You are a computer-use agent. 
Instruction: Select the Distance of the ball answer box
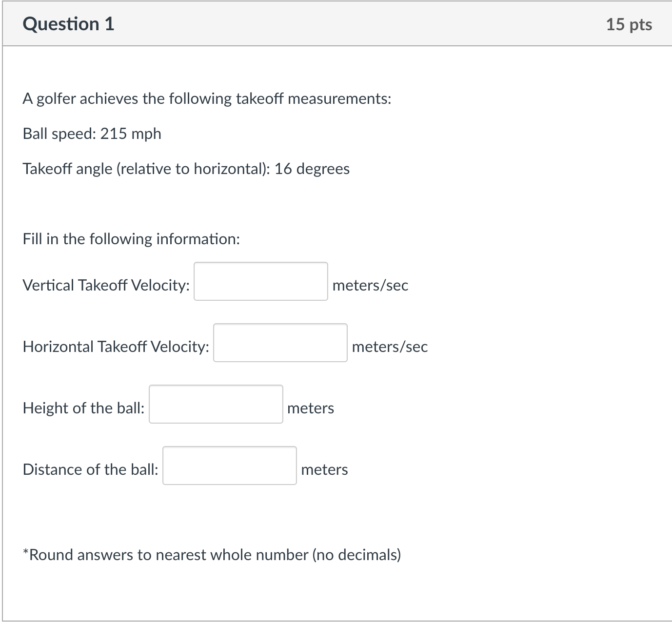point(229,466)
